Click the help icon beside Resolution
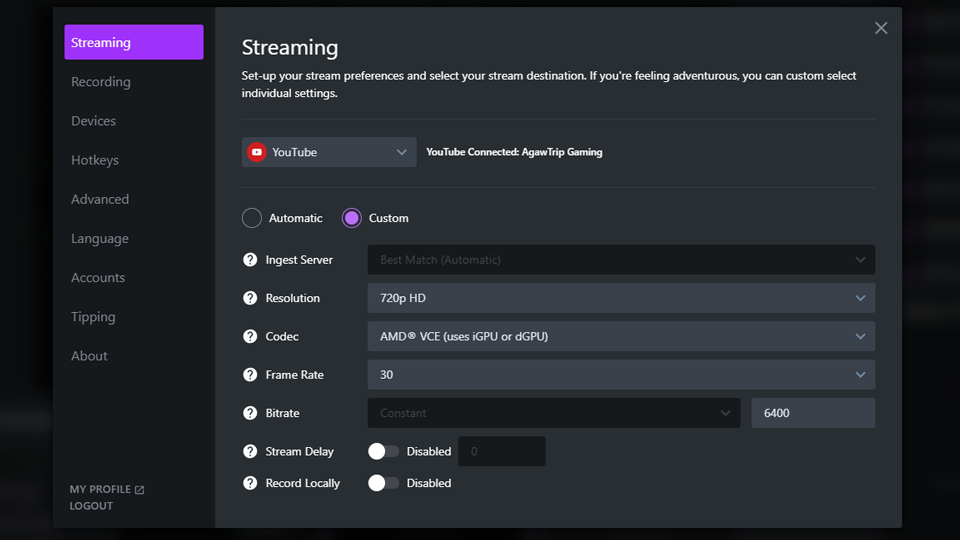 point(250,298)
